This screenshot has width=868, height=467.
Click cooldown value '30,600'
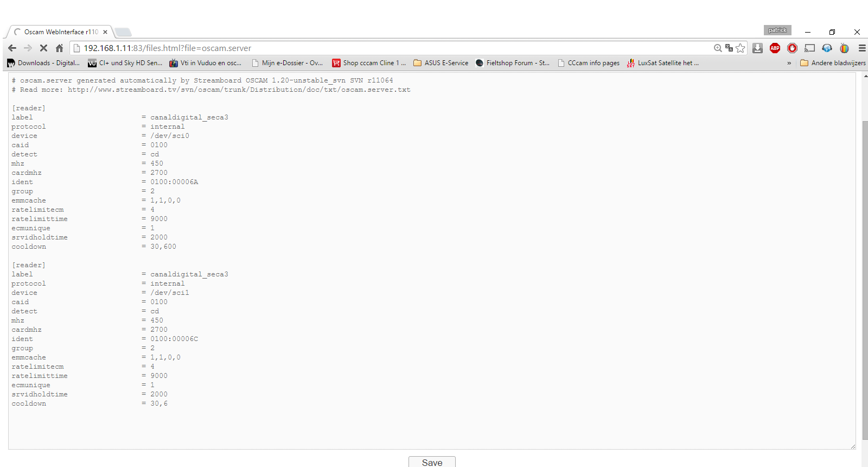coord(163,247)
